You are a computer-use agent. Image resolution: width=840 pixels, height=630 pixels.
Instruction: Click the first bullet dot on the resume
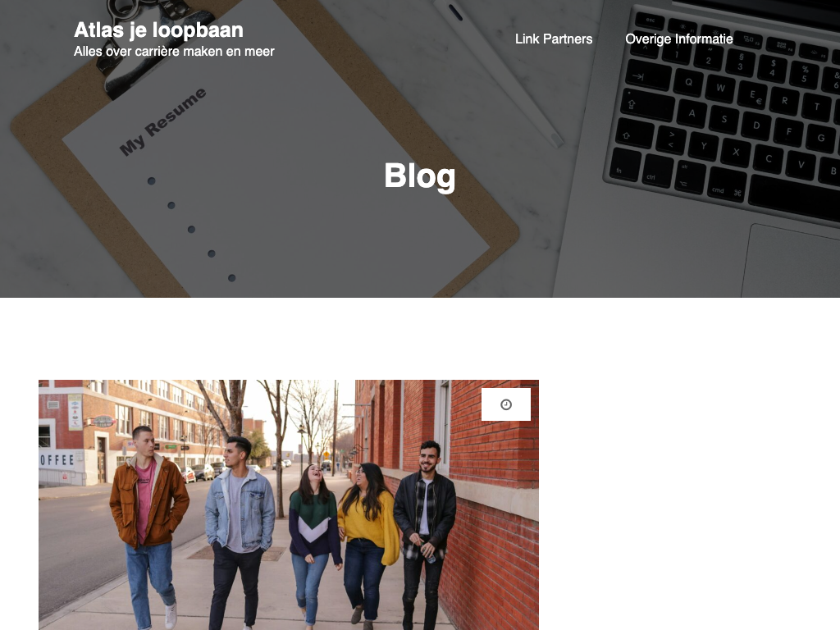pos(152,181)
